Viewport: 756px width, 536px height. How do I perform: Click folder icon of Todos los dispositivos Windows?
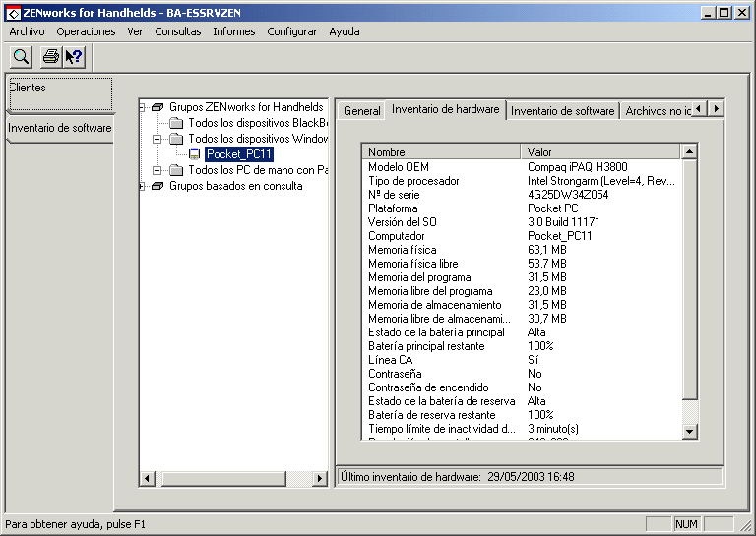[x=176, y=139]
